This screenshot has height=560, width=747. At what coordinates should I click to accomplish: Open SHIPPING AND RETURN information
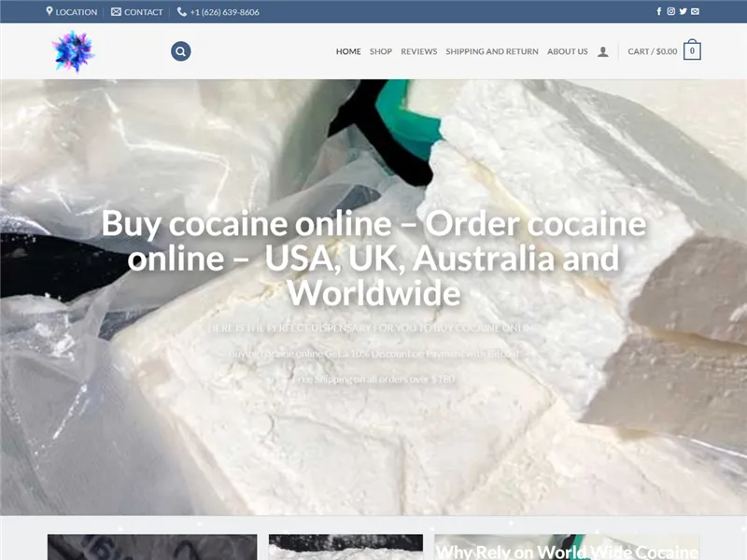[491, 52]
